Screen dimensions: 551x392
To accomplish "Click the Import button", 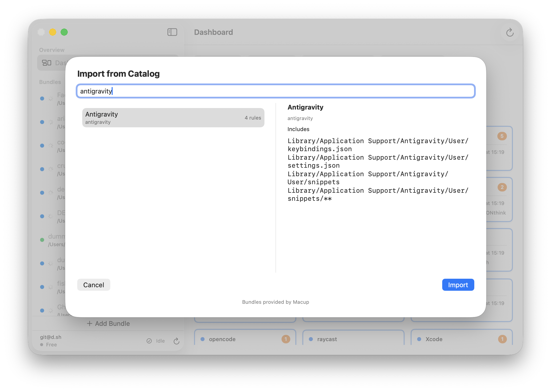I will pyautogui.click(x=458, y=285).
